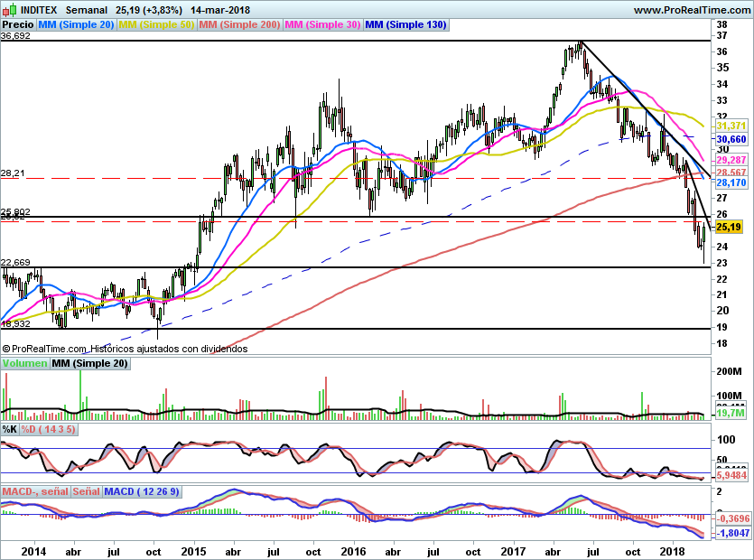754x560 pixels.
Task: Click the 36,692 resistance level label
Action: coord(15,35)
